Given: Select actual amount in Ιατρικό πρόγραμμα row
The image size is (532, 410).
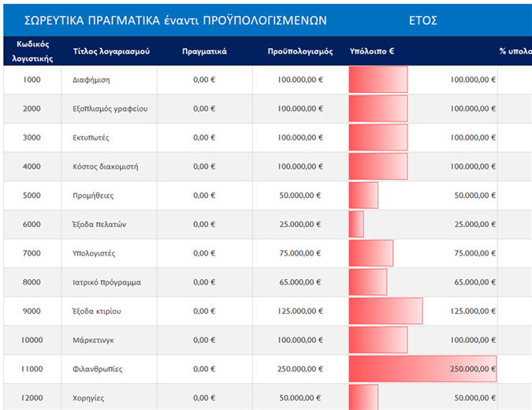Looking at the screenshot, I should 205,282.
